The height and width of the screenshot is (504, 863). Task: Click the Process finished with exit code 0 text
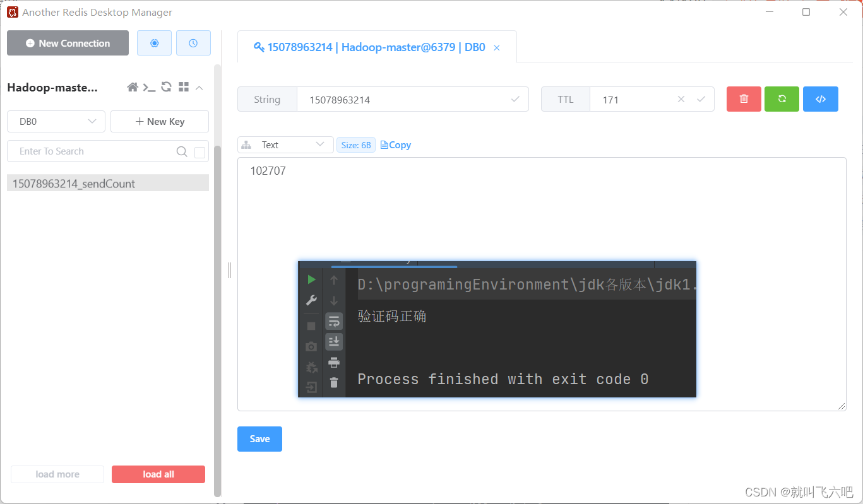coord(503,379)
